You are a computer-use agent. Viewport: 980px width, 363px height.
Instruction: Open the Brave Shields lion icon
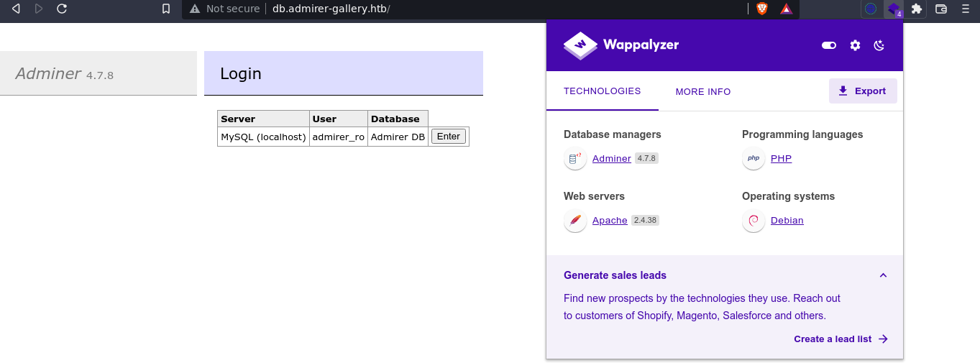click(x=761, y=9)
